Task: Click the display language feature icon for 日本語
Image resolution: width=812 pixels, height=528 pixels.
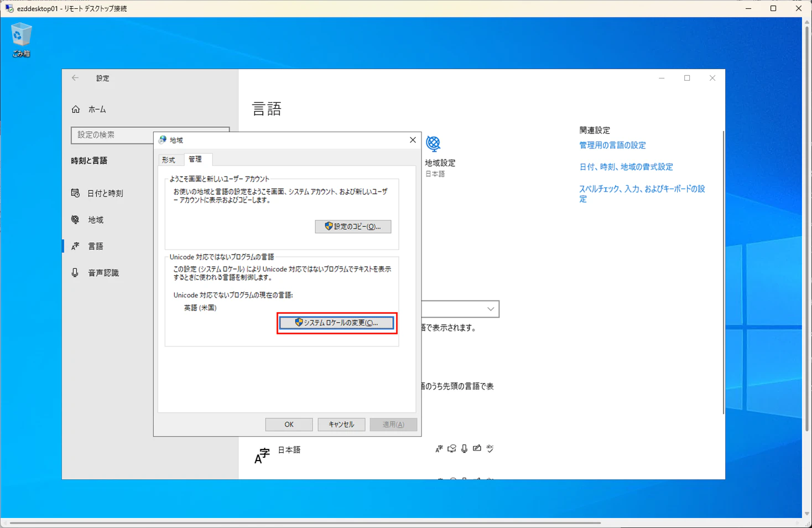Action: [x=439, y=449]
